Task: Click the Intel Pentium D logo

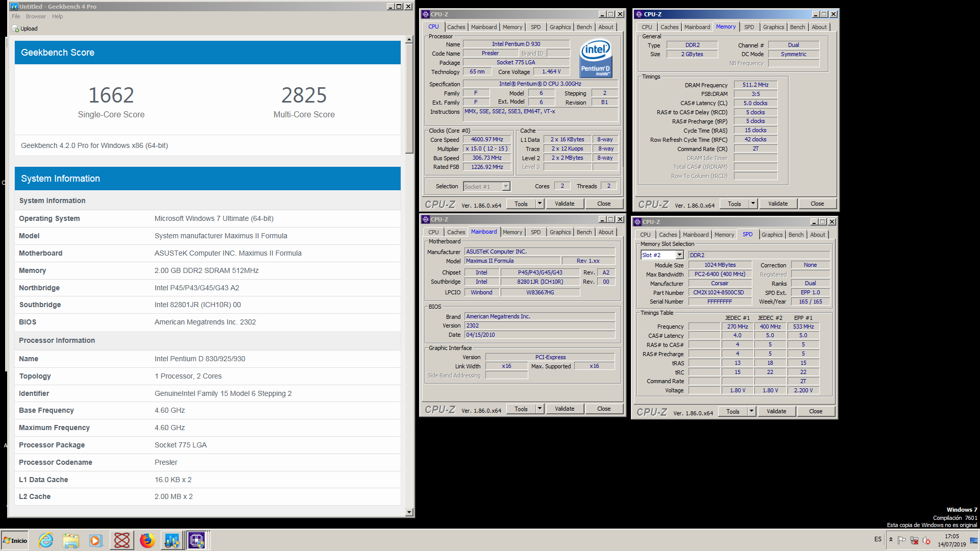Action: [x=596, y=59]
